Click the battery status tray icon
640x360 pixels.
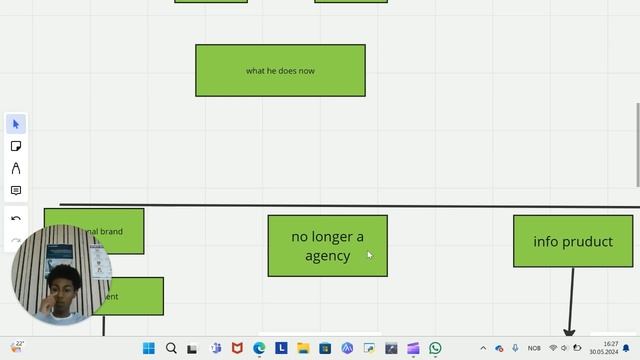click(x=577, y=348)
